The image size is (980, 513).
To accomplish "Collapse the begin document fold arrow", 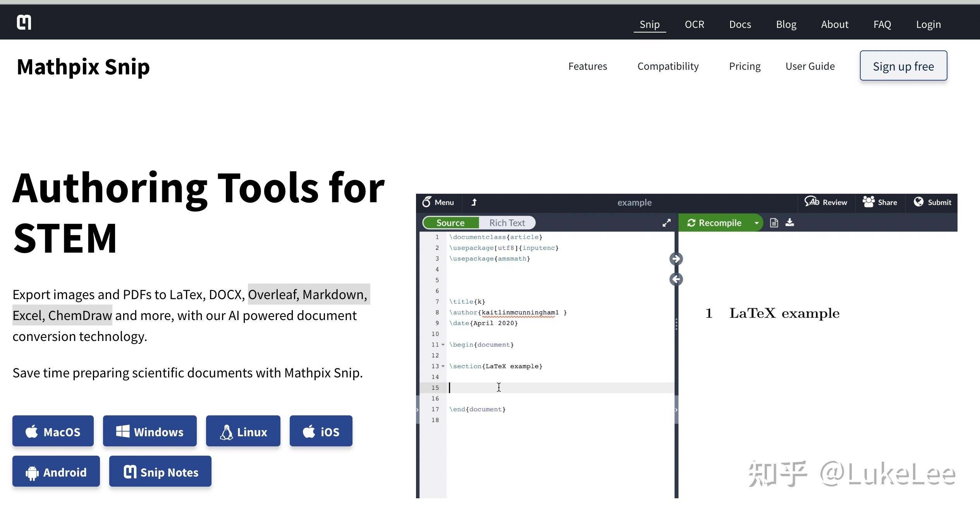I will [443, 344].
